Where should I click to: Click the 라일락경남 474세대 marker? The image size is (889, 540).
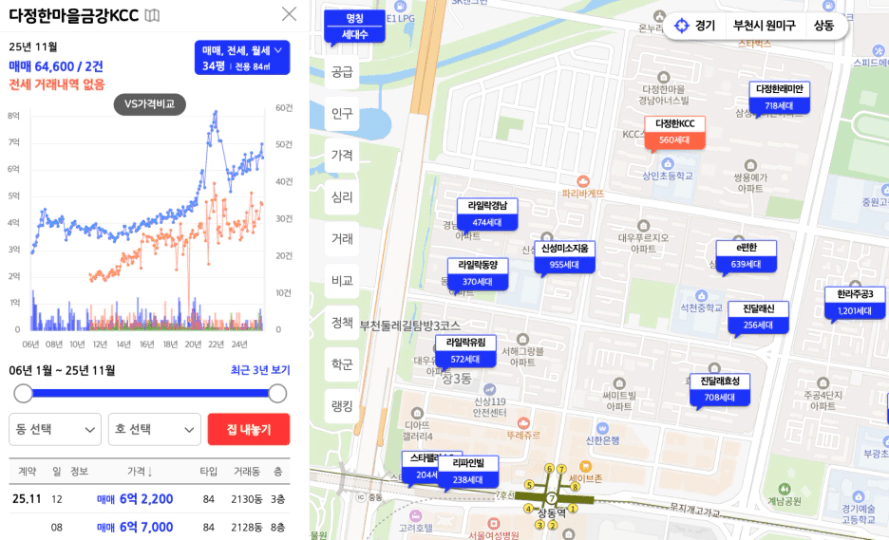pyautogui.click(x=488, y=214)
